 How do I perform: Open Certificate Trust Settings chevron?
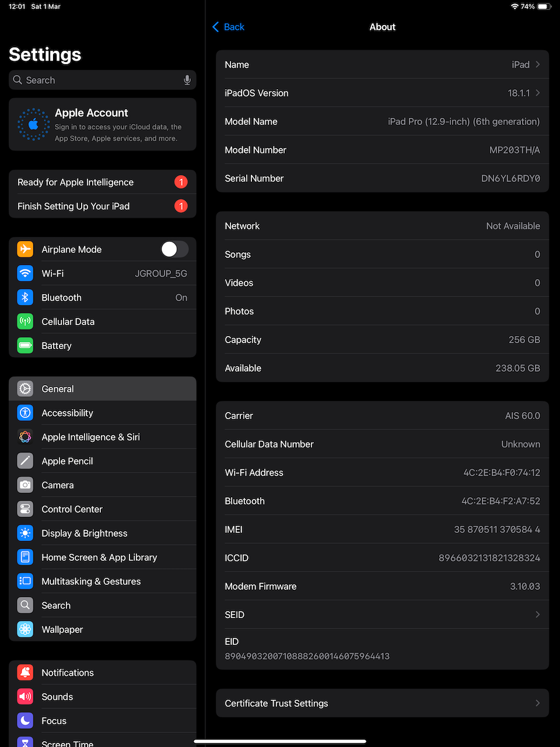tap(538, 703)
